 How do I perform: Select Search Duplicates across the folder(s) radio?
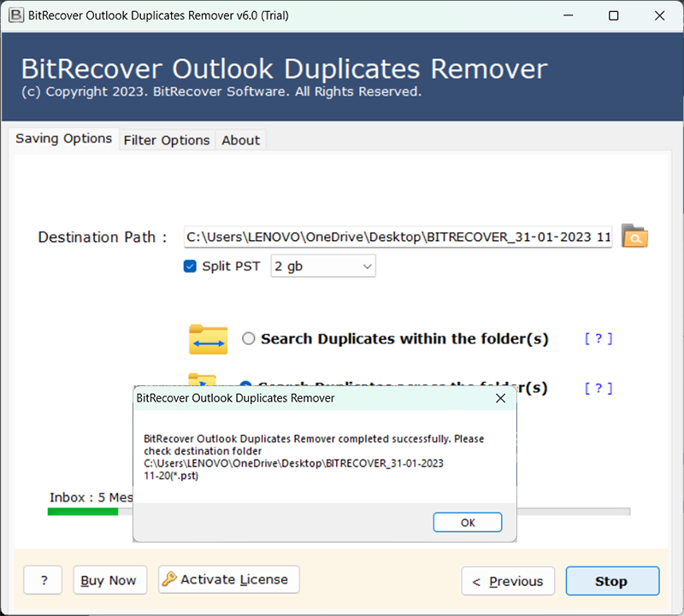point(245,384)
